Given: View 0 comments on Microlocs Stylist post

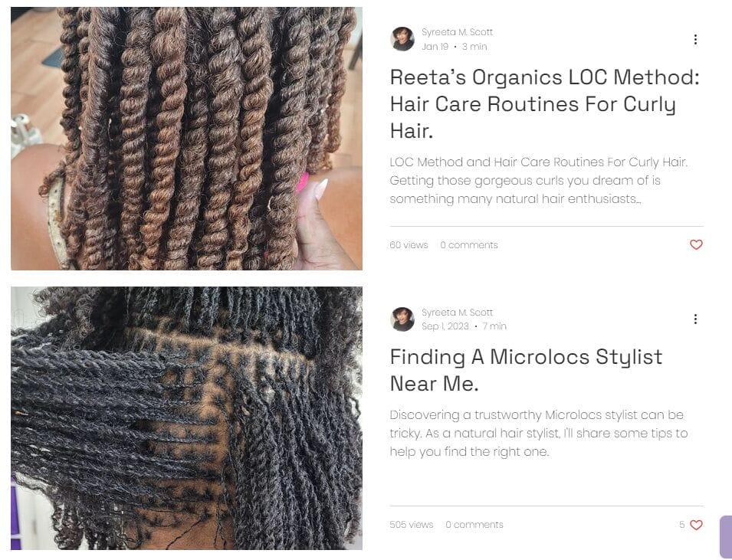Looking at the screenshot, I should tap(474, 525).
